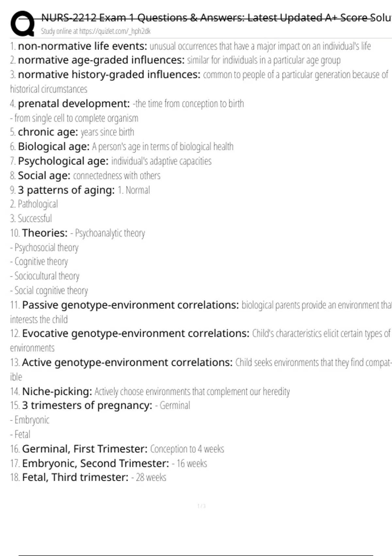
Task: Click the term normative age-graded influences
Action: coord(101,60)
